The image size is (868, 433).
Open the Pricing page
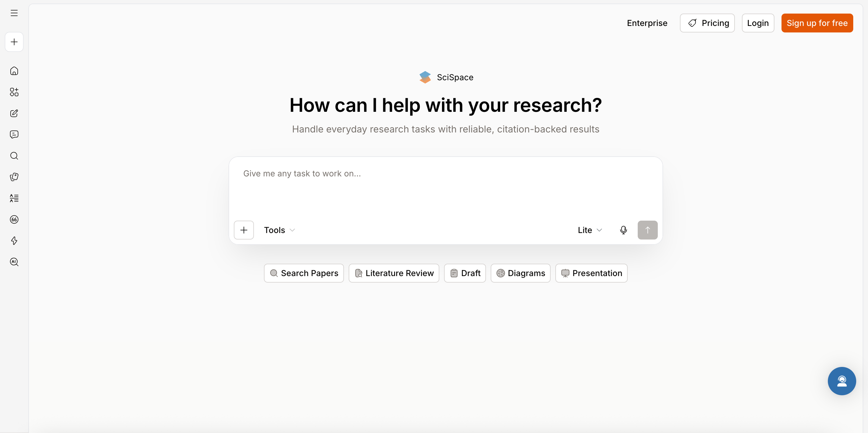707,23
